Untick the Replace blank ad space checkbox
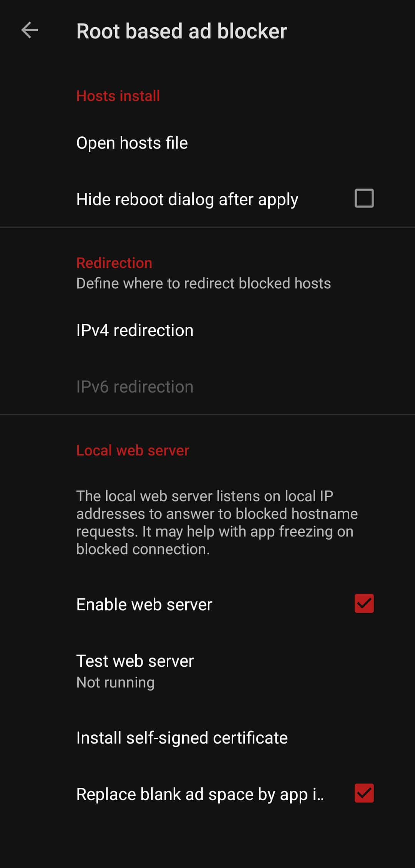This screenshot has width=415, height=868. click(364, 793)
